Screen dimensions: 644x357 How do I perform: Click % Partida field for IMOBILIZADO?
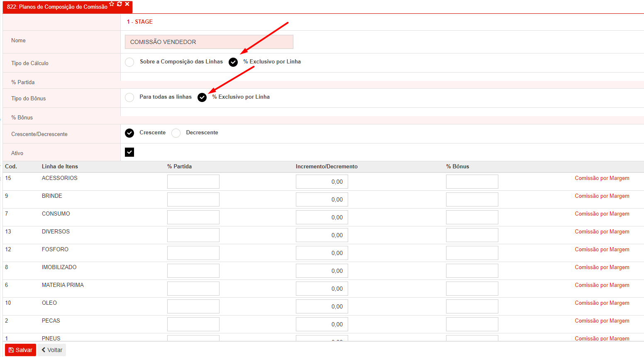(x=193, y=271)
